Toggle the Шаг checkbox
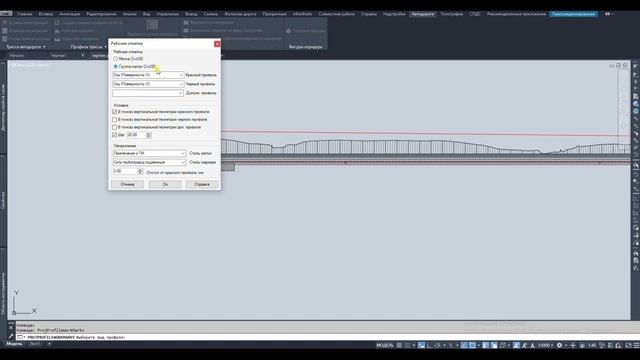This screenshot has width=640, height=360. click(x=115, y=135)
